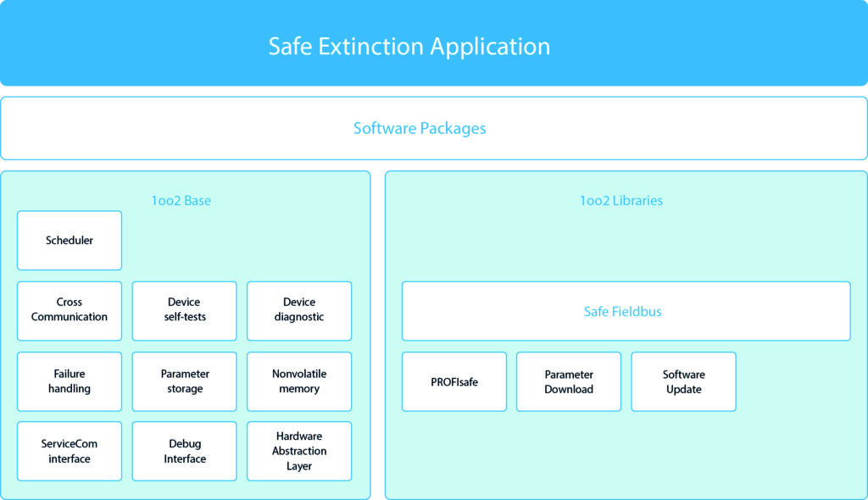Select the Failure handling box

point(70,381)
